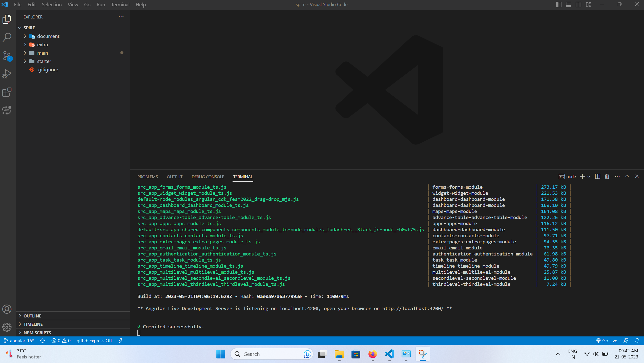Open the View menu
Viewport: 644px width, 363px height.
point(73,5)
